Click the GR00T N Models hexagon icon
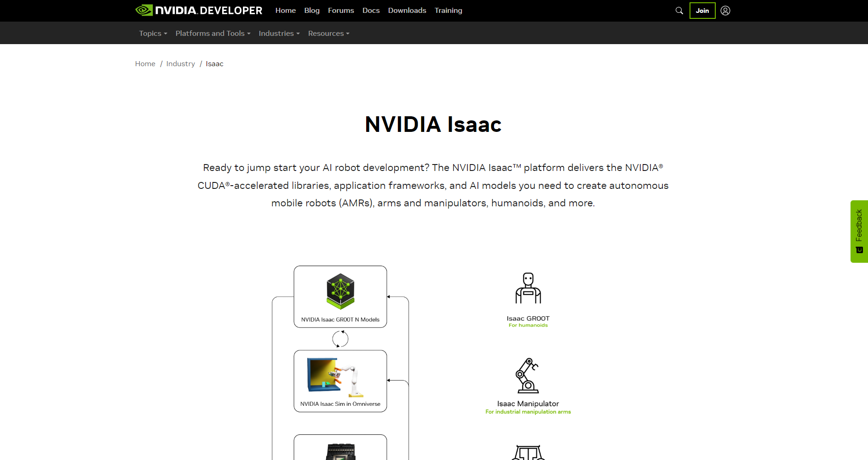Viewport: 868px width, 460px height. [x=340, y=291]
